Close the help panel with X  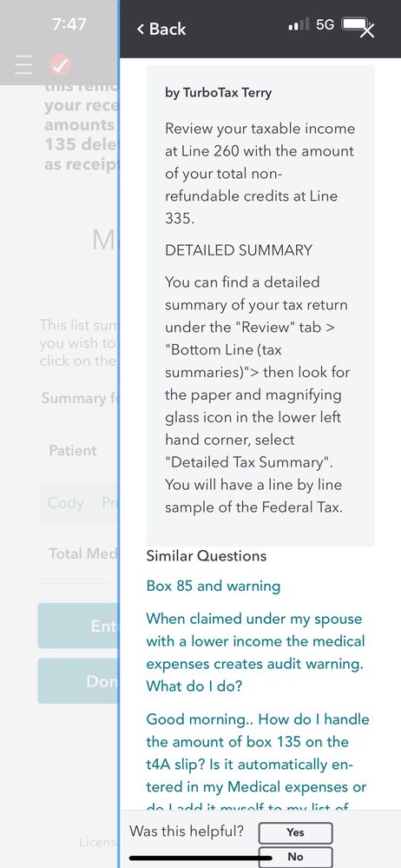367,30
